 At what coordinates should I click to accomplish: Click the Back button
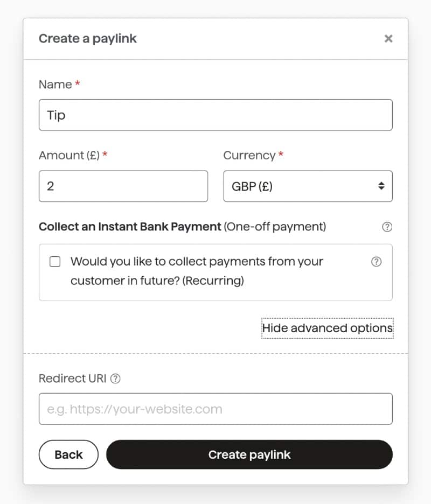(x=68, y=454)
